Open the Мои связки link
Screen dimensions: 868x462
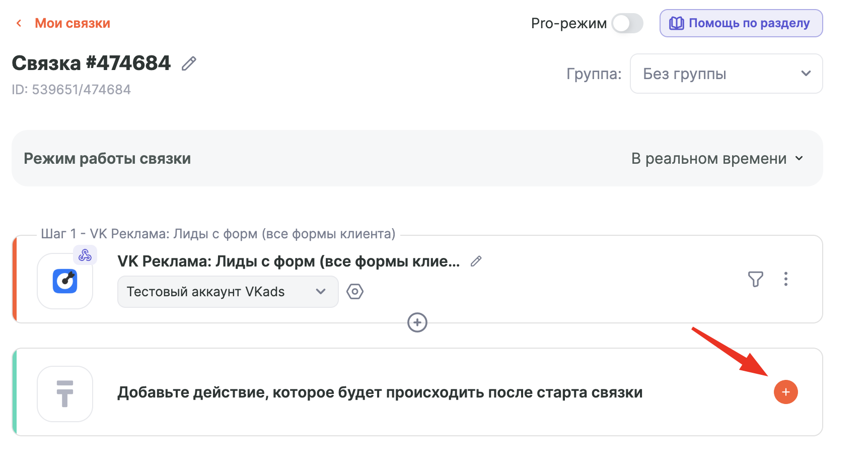pos(73,23)
